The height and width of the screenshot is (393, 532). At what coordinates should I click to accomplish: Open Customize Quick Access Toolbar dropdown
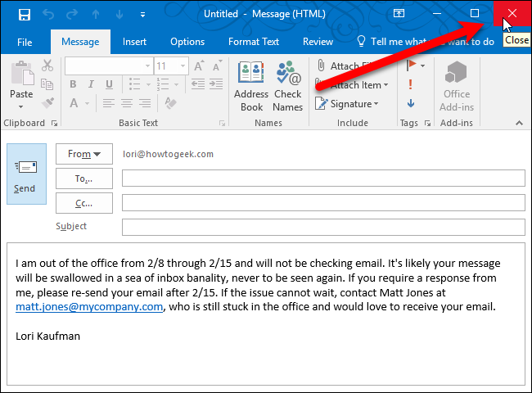143,15
